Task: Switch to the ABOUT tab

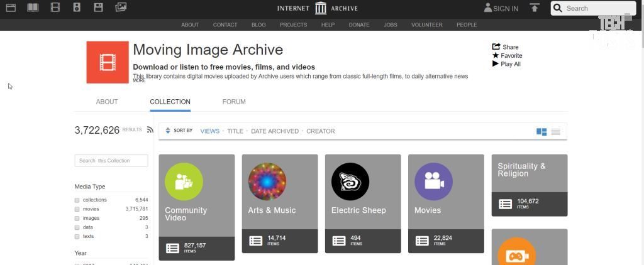Action: click(x=107, y=102)
